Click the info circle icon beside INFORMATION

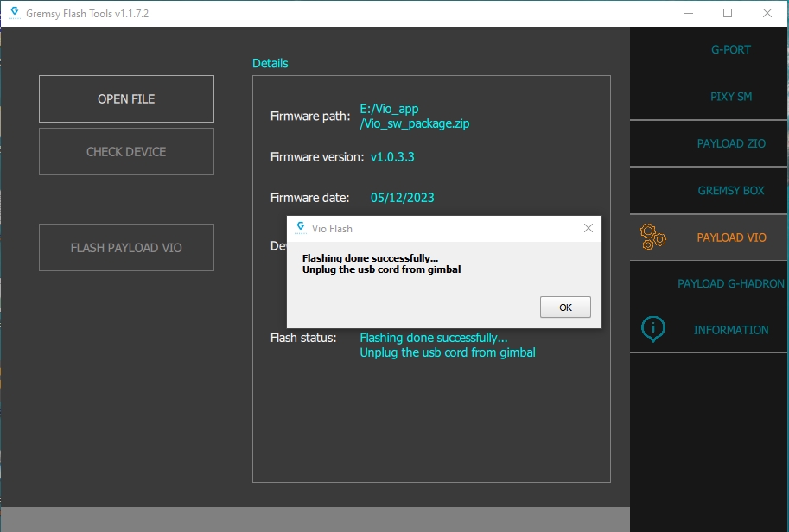[x=654, y=330]
